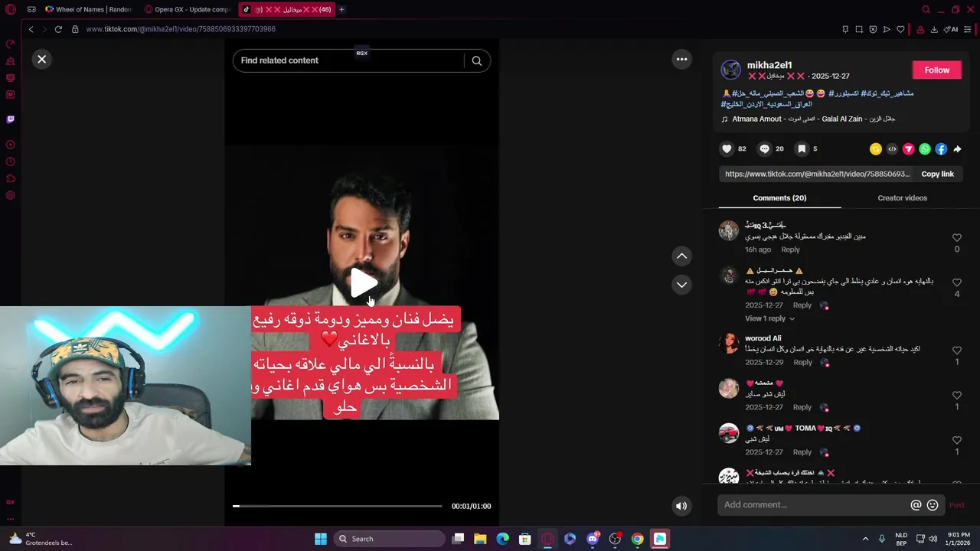Close the TikTok video viewer
Viewport: 980px width, 551px height.
point(42,59)
